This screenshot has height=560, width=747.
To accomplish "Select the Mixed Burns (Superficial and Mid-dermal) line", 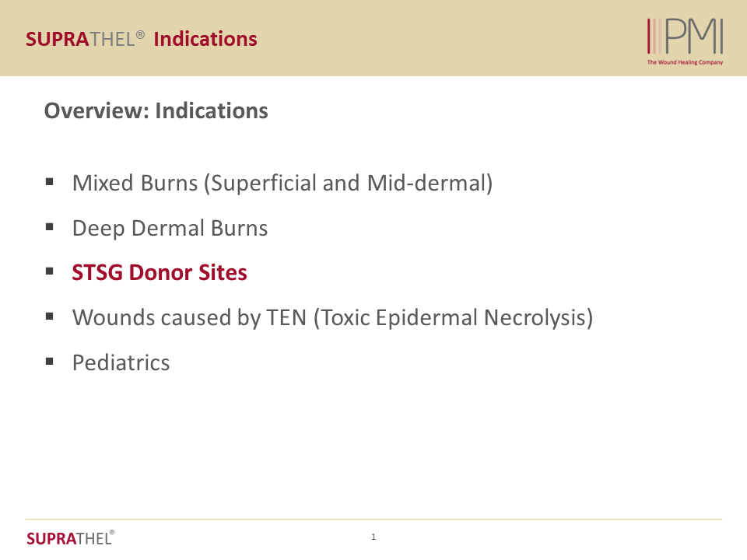I will pos(282,184).
